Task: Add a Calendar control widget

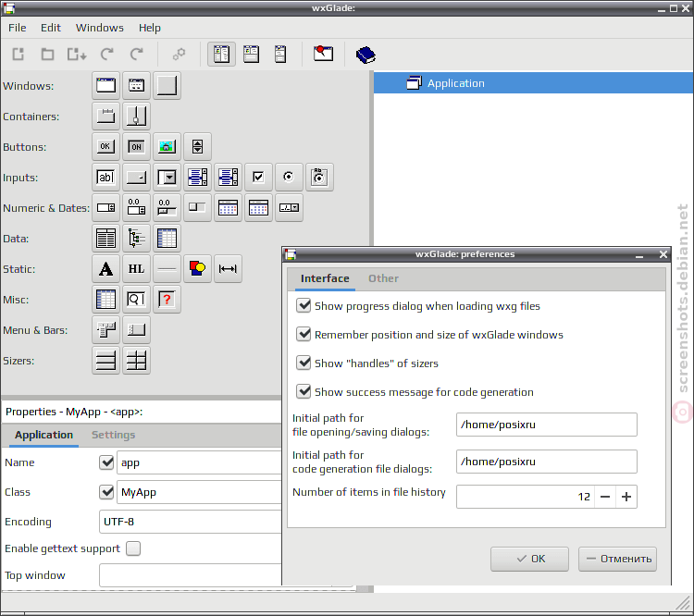Action: 228,207
